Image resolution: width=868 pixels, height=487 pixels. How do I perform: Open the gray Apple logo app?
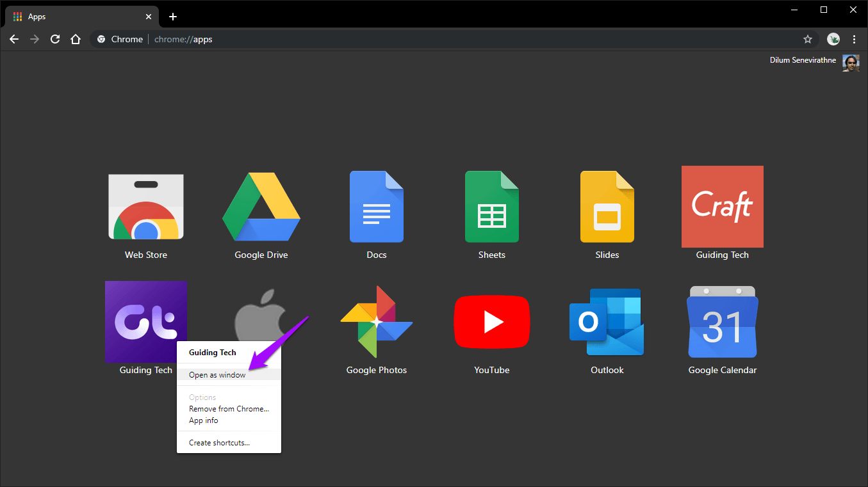coord(261,314)
